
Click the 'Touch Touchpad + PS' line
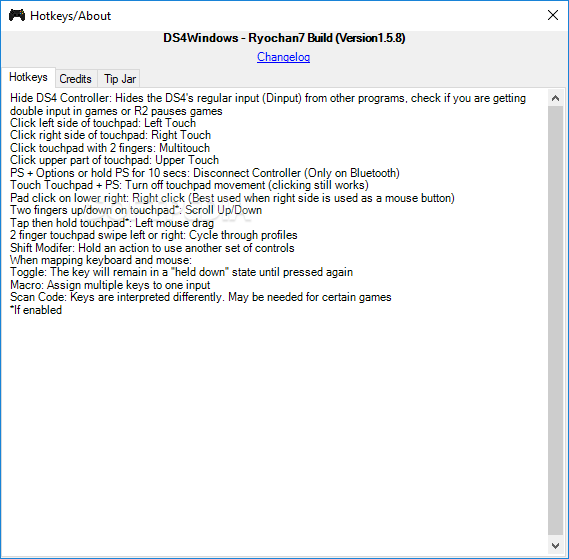point(189,185)
